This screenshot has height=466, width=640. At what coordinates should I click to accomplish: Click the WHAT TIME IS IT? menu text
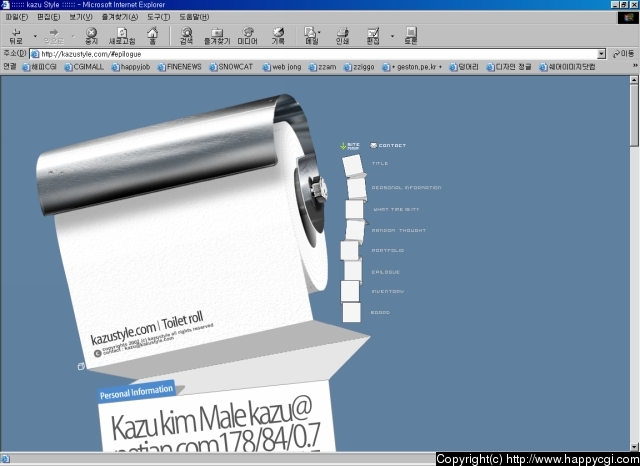(396, 209)
